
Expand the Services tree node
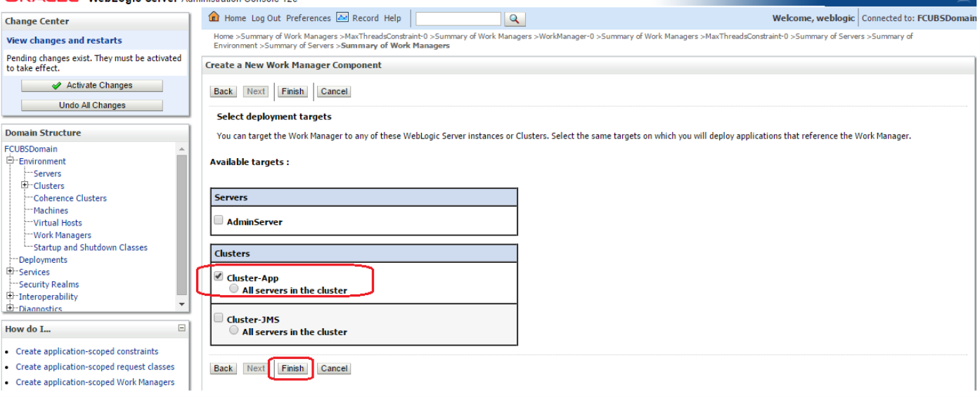click(11, 272)
